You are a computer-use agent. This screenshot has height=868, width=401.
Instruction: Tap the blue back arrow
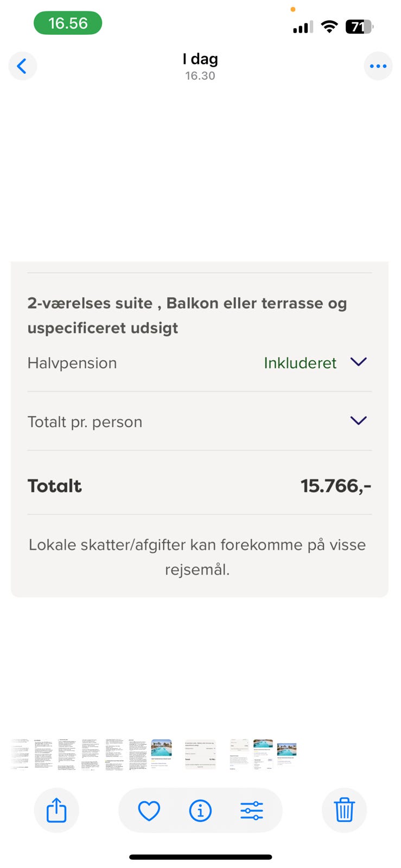(x=22, y=66)
